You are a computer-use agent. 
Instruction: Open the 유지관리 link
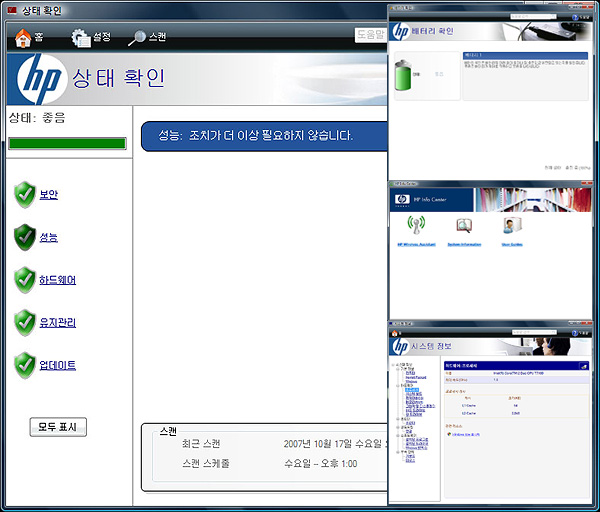(57, 323)
